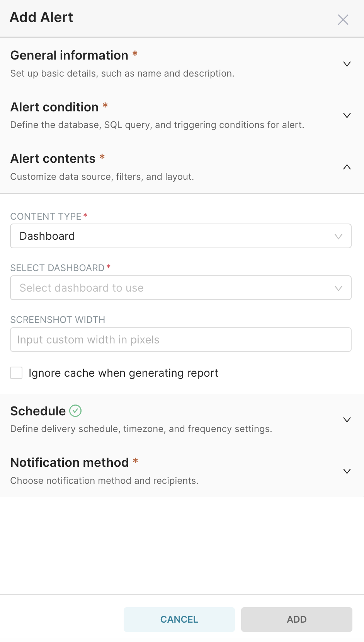Click the Schedule section chevron arrow

click(x=347, y=420)
